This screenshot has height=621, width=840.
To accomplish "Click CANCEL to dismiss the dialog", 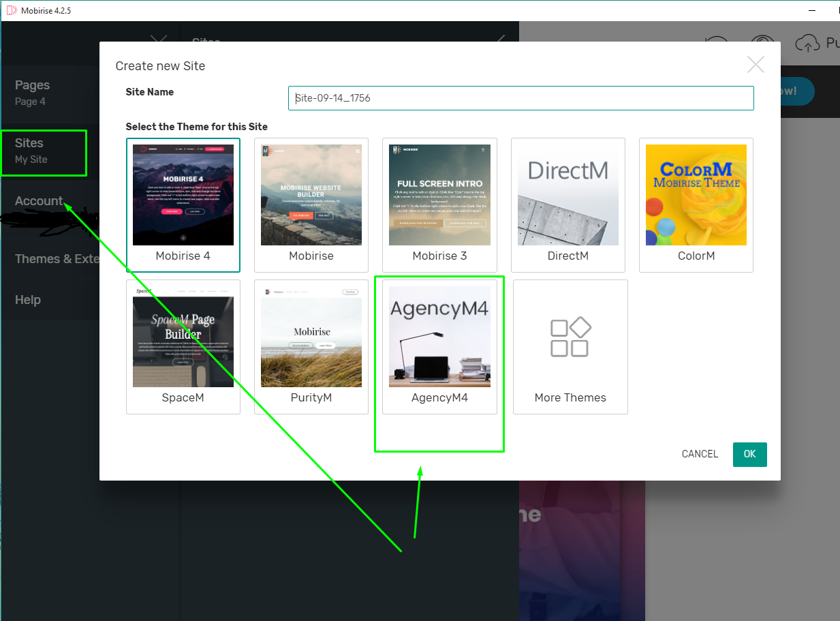I will [x=700, y=454].
